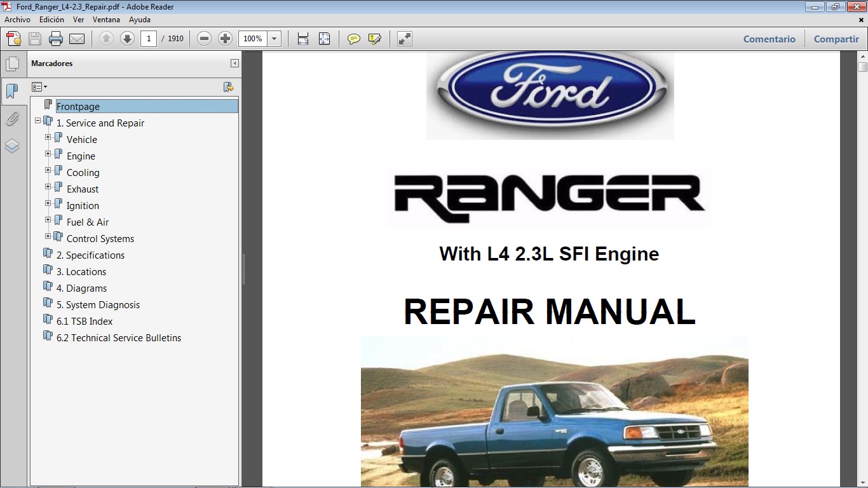
Task: Open the Ayuda menu
Action: 140,20
